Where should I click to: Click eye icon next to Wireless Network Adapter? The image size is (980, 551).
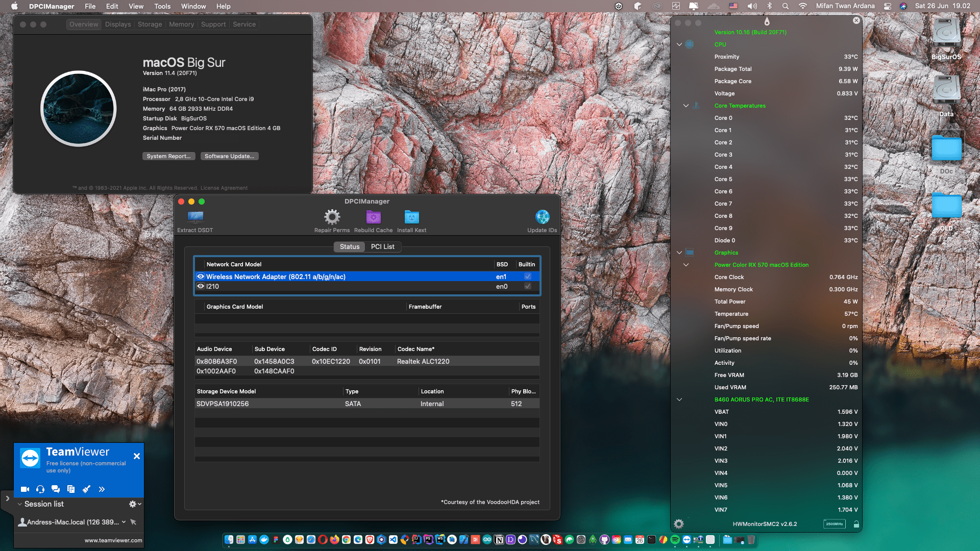click(x=201, y=277)
